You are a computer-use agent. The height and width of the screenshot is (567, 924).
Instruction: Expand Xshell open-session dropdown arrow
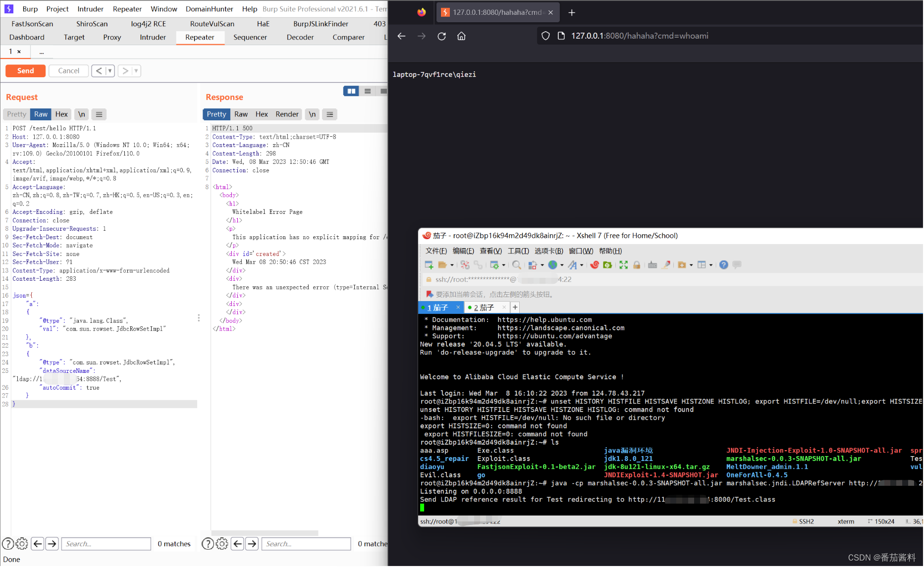tap(452, 265)
